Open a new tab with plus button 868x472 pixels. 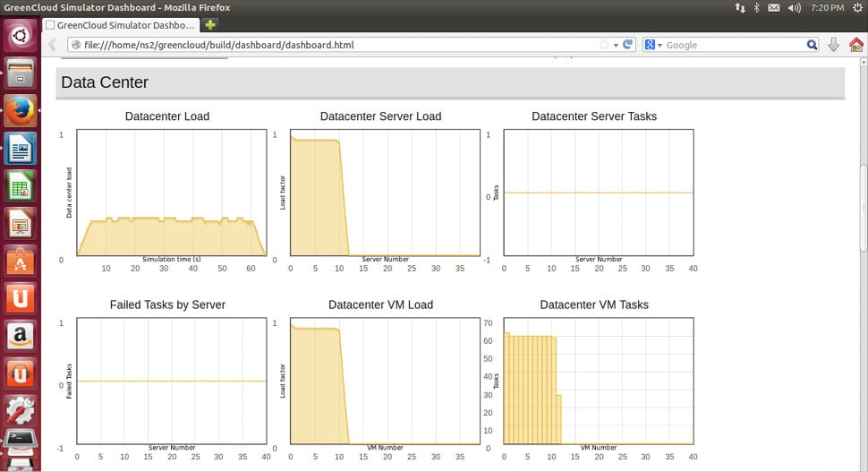click(210, 25)
